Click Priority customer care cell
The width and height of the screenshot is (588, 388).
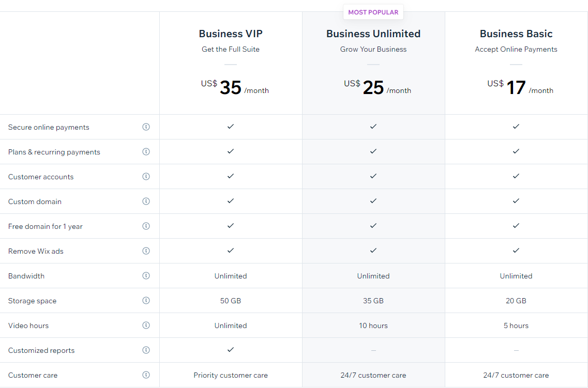231,375
